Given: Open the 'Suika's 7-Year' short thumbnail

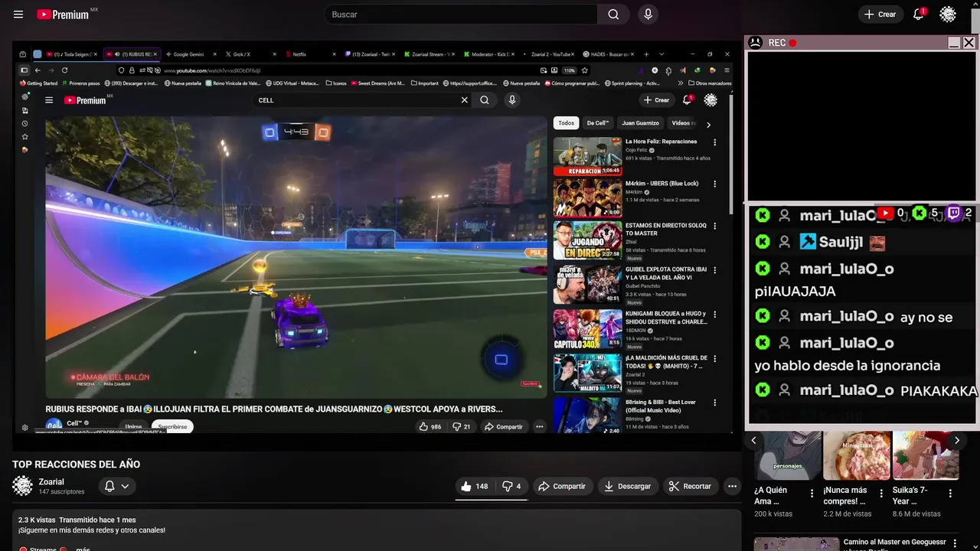Looking at the screenshot, I should (x=926, y=455).
